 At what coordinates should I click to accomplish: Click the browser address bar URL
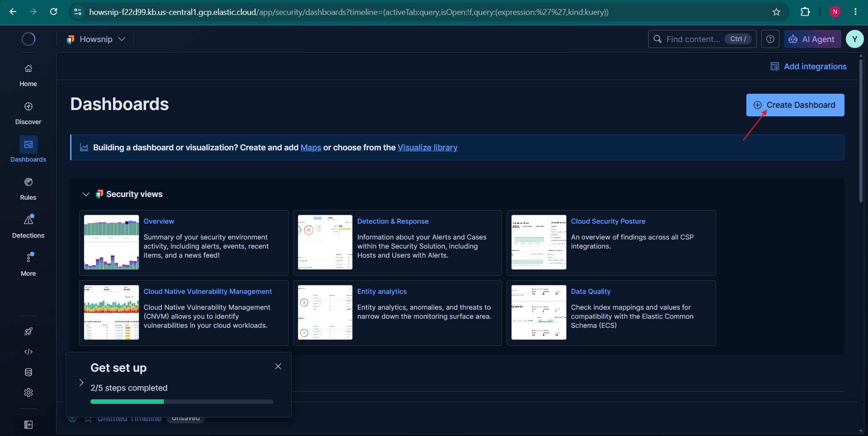click(x=348, y=12)
